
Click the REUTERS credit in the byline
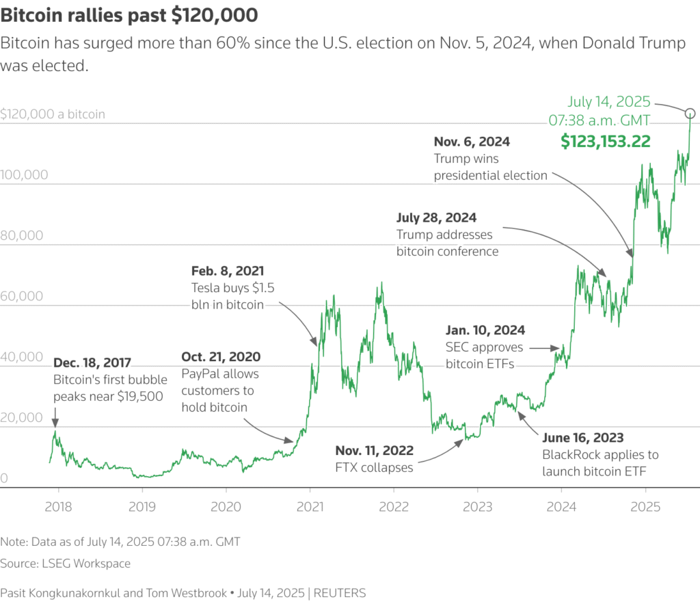339,593
